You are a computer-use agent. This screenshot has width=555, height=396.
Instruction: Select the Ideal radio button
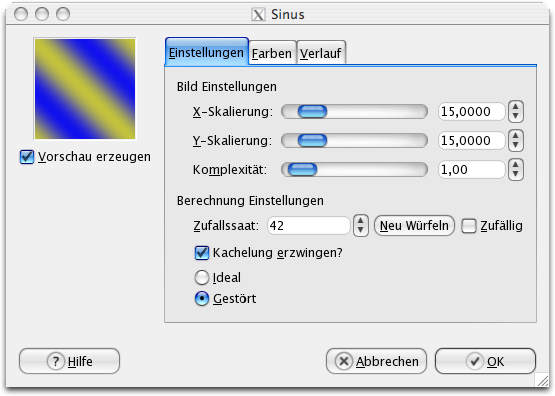pos(202,277)
